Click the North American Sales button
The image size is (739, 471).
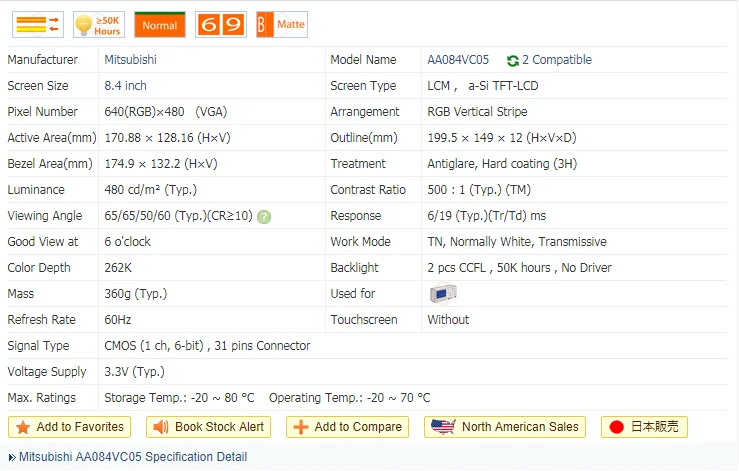click(x=505, y=427)
